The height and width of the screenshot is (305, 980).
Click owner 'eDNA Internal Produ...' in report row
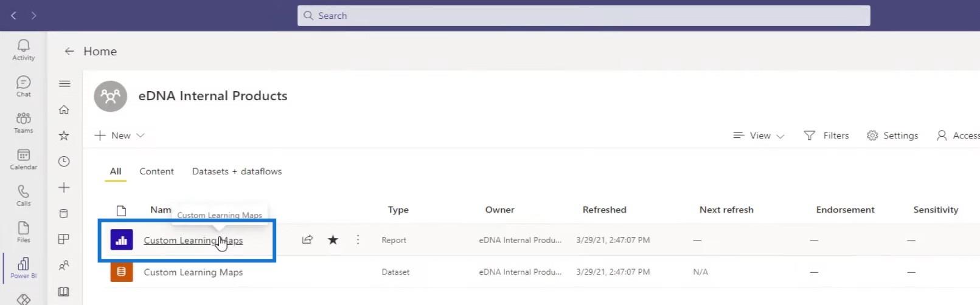(520, 240)
